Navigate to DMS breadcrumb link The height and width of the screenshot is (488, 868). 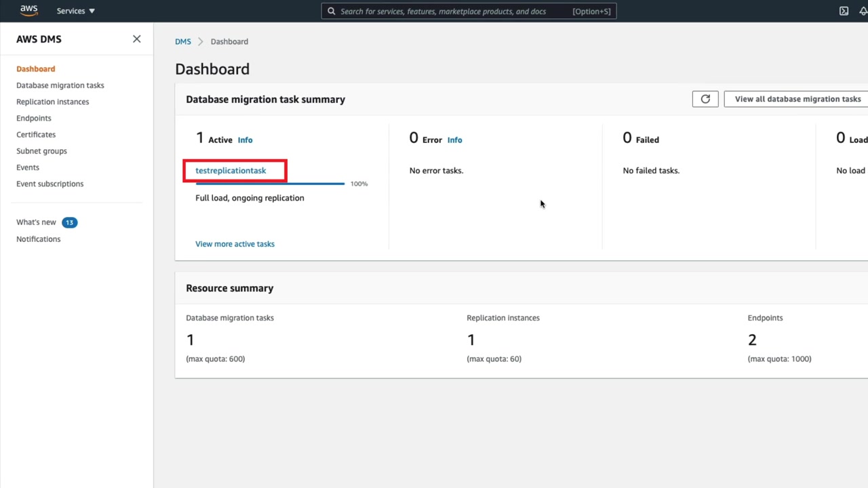click(183, 41)
